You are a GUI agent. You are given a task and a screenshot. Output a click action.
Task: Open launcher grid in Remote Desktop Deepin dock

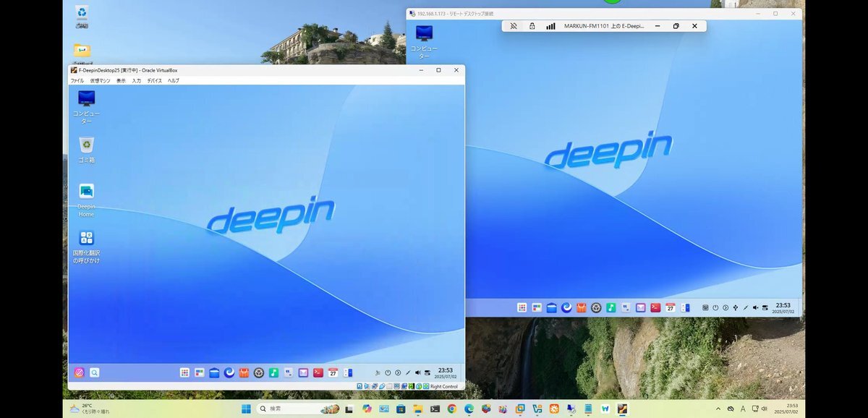pos(522,307)
